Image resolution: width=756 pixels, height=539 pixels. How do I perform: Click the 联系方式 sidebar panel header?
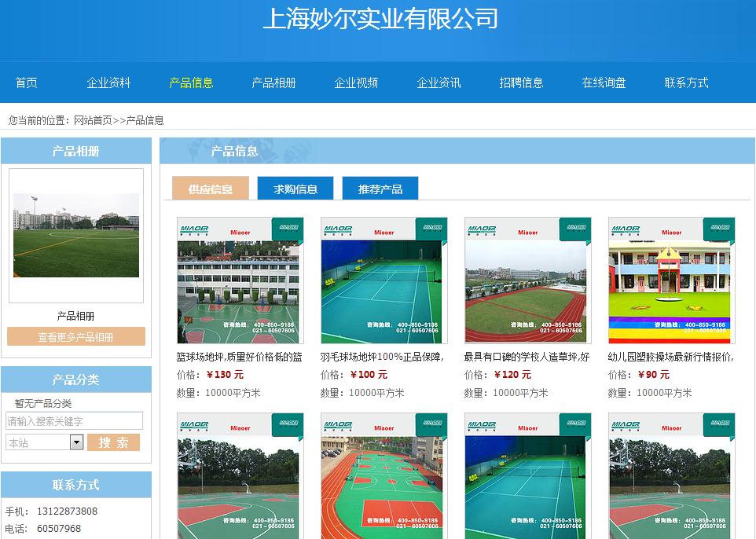coord(76,485)
